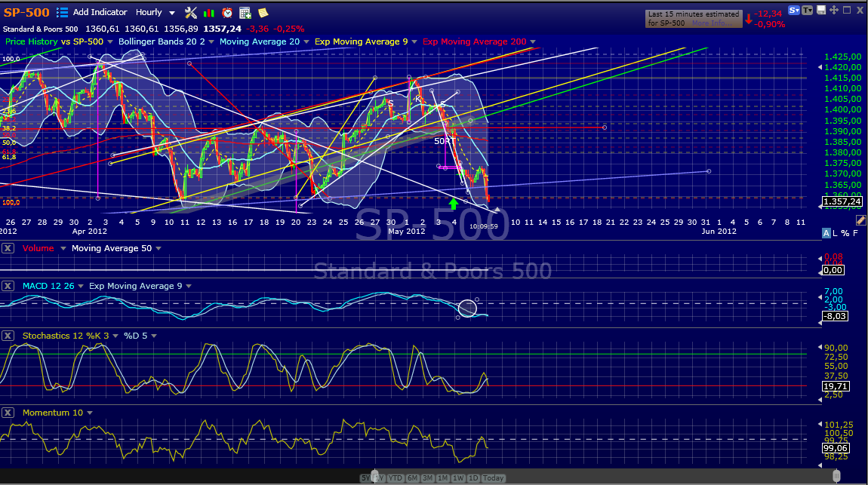Image resolution: width=868 pixels, height=485 pixels.
Task: Select the 1W time range
Action: (x=458, y=477)
